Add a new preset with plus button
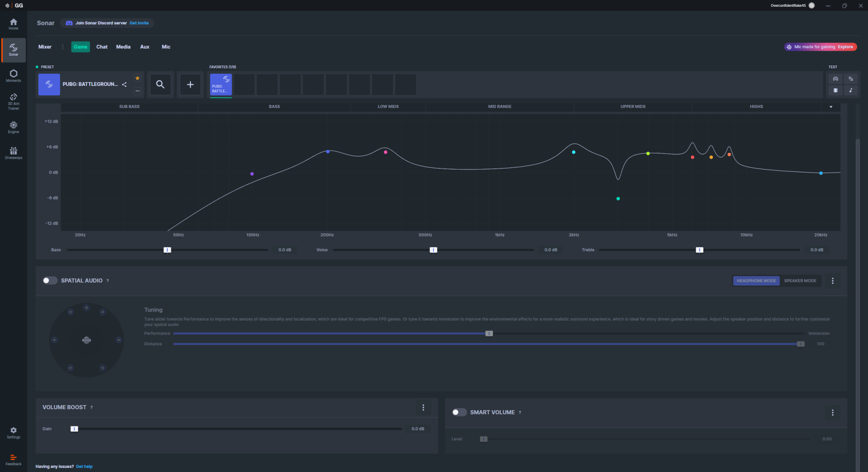Image resolution: width=868 pixels, height=472 pixels. pyautogui.click(x=190, y=85)
